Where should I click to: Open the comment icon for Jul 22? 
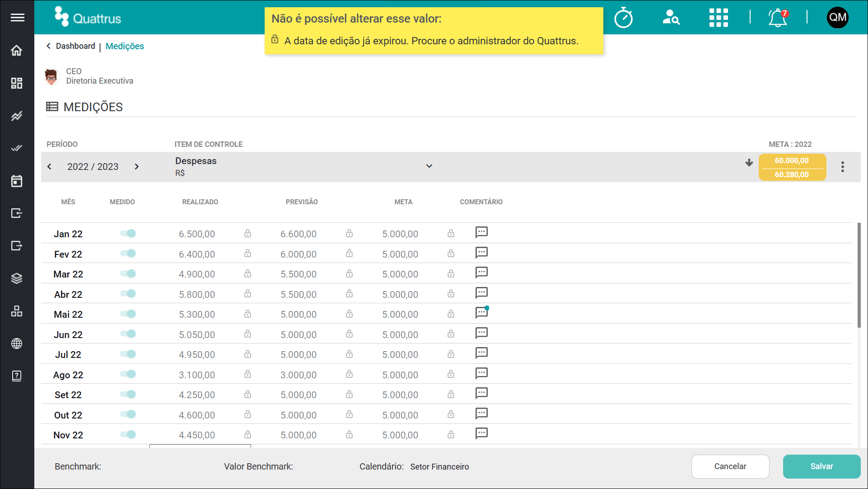coord(481,353)
